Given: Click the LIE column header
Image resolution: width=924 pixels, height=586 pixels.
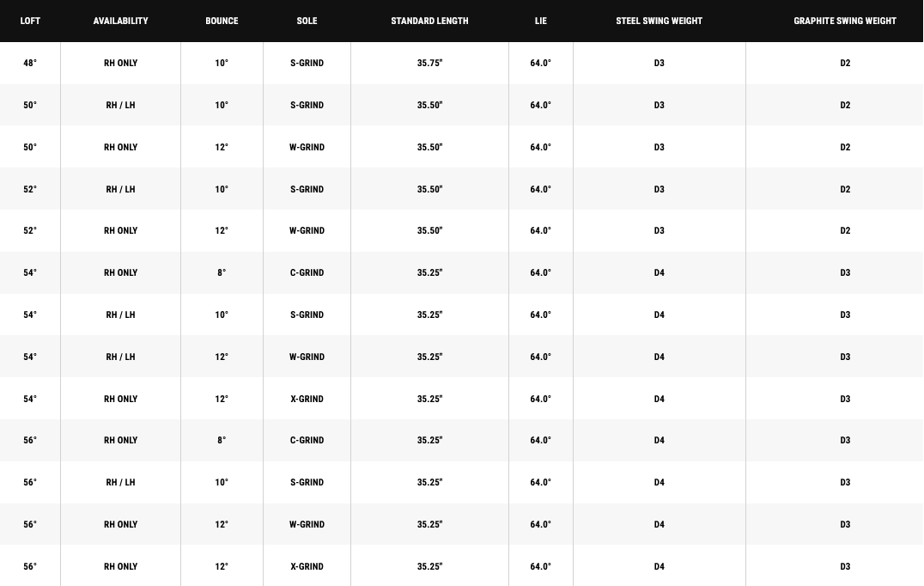Looking at the screenshot, I should tap(540, 21).
